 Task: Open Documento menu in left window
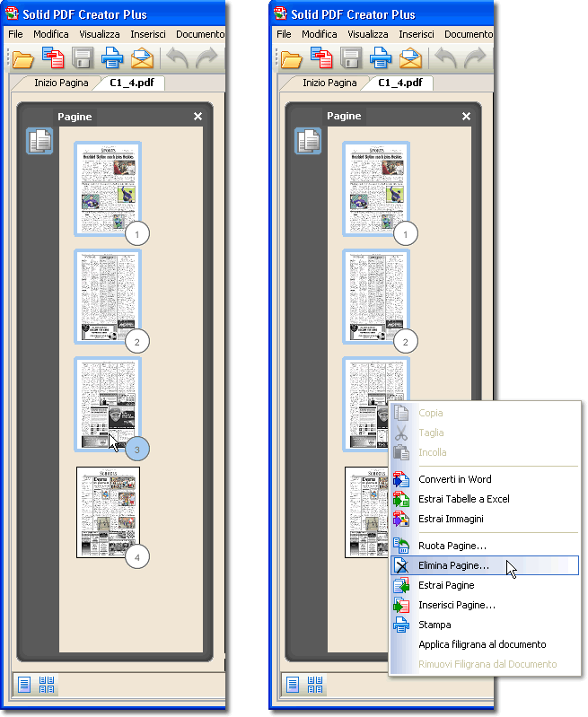[200, 34]
